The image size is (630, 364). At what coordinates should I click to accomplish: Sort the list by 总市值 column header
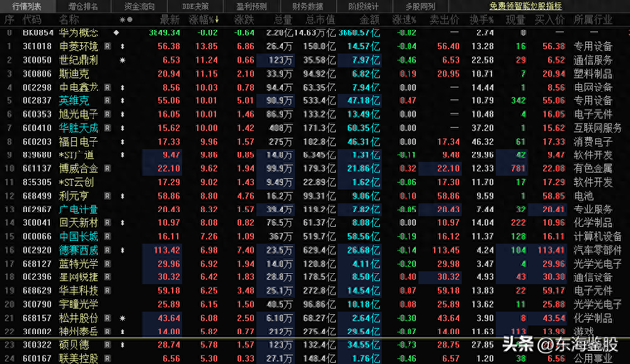pos(320,20)
